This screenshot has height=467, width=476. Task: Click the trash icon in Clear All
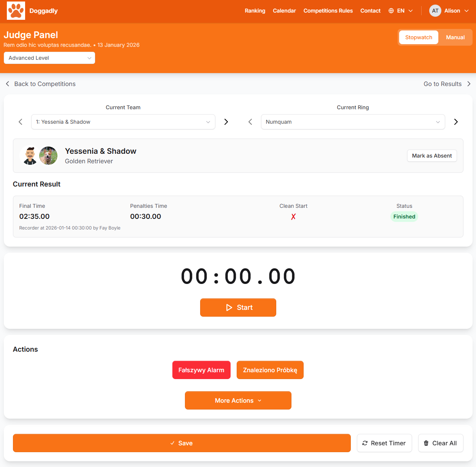click(426, 443)
